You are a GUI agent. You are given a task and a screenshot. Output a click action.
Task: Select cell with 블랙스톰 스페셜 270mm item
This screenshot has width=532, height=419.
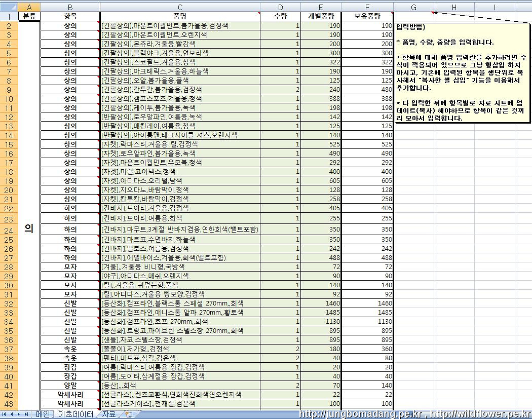point(180,303)
